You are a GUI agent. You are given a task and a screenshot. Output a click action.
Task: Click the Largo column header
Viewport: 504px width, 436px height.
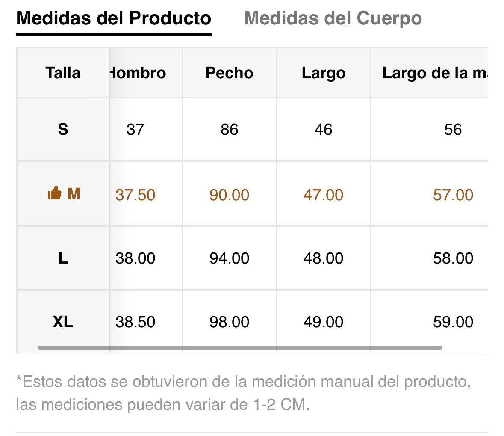point(324,73)
